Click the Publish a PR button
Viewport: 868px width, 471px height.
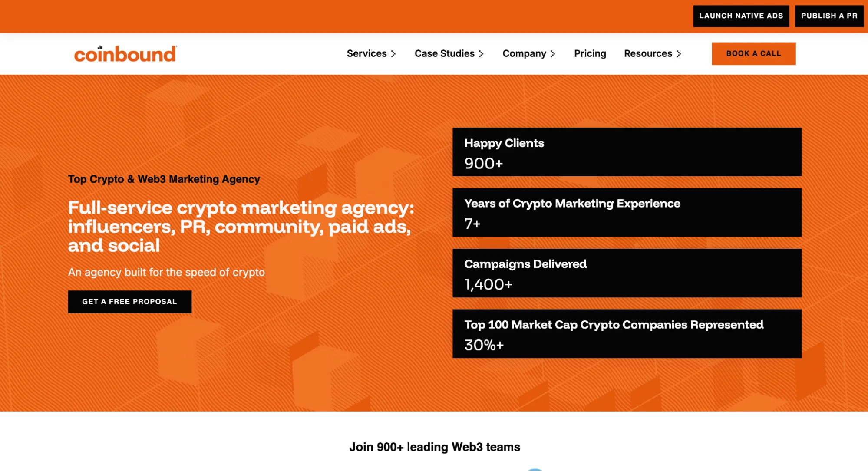[829, 16]
